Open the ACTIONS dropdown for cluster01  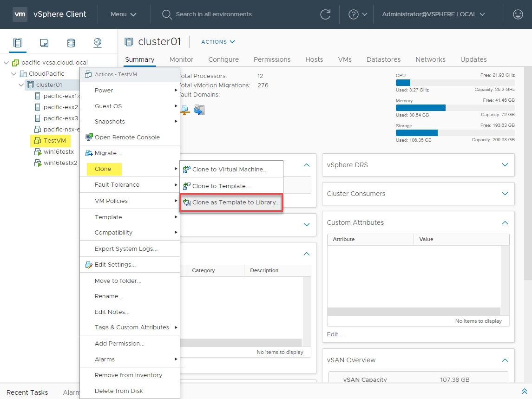[218, 42]
